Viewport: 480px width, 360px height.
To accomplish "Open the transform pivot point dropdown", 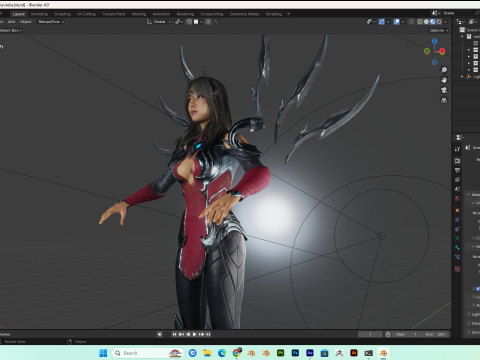I will pyautogui.click(x=179, y=22).
